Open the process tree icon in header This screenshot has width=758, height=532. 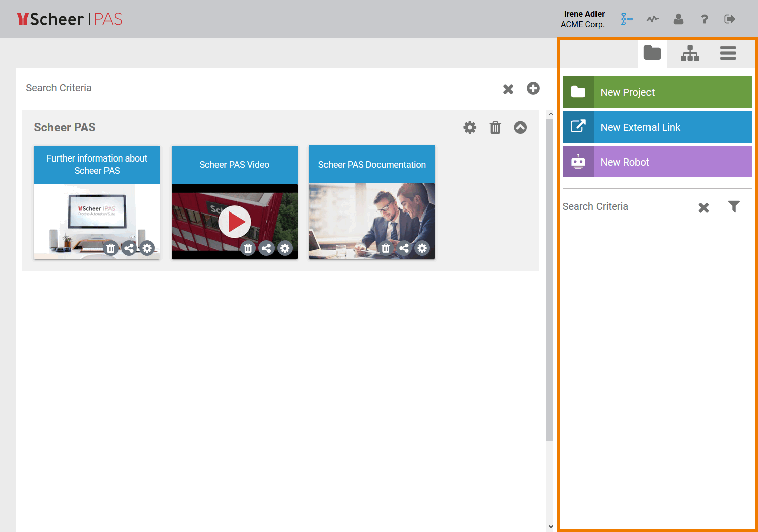(626, 19)
